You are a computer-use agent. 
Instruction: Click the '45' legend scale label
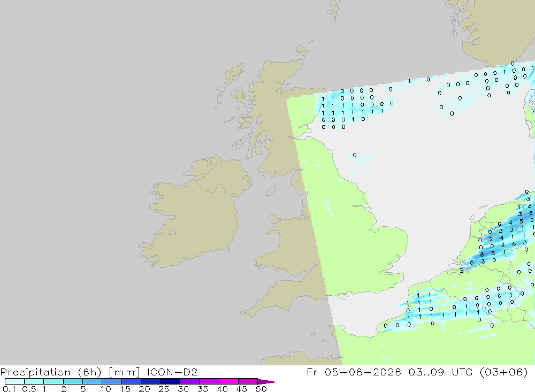click(242, 389)
